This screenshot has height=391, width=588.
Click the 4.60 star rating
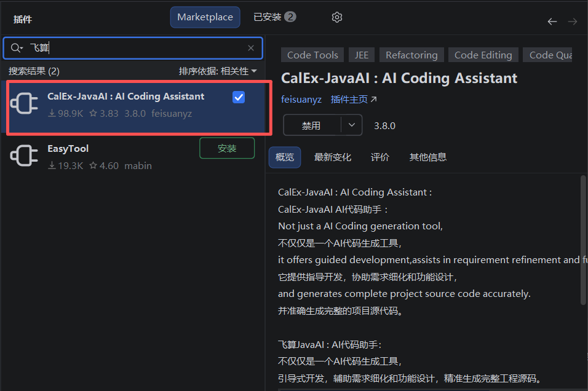click(x=104, y=166)
